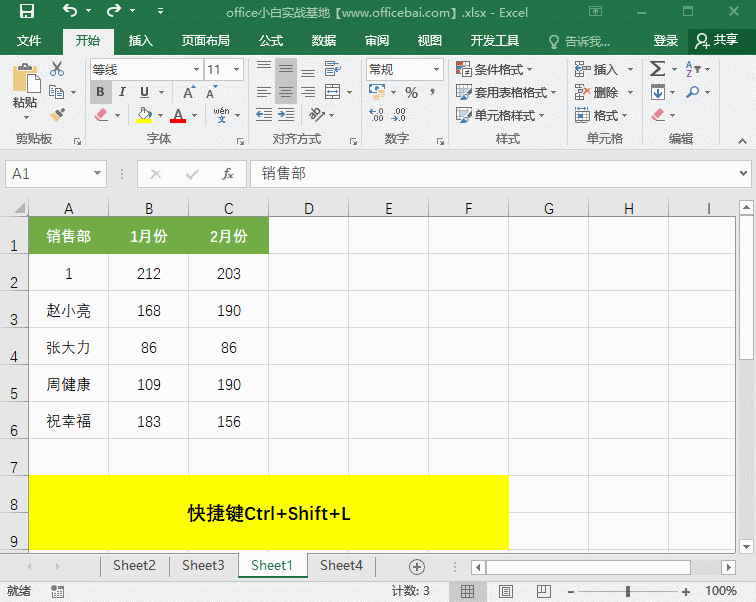The width and height of the screenshot is (756, 602).
Task: Undo the last action
Action: click(70, 11)
